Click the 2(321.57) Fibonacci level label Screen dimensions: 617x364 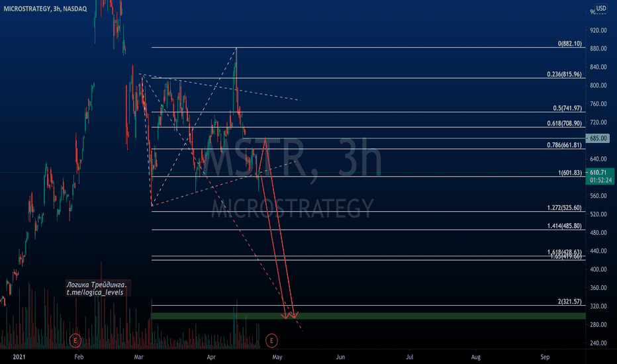click(x=569, y=302)
